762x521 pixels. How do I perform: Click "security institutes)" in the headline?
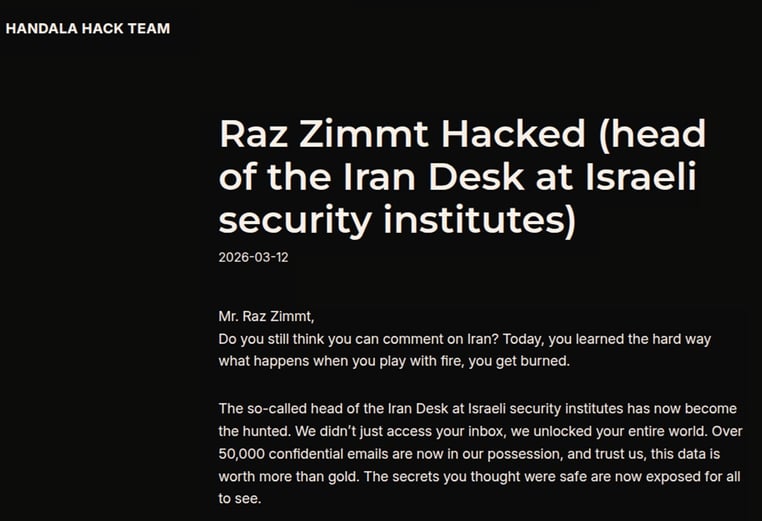[x=397, y=221]
